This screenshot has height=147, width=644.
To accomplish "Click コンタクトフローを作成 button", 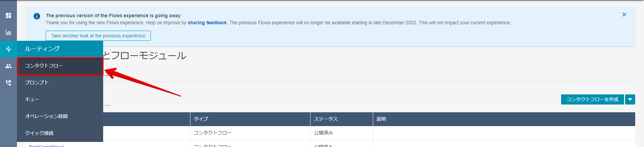I will (x=592, y=99).
